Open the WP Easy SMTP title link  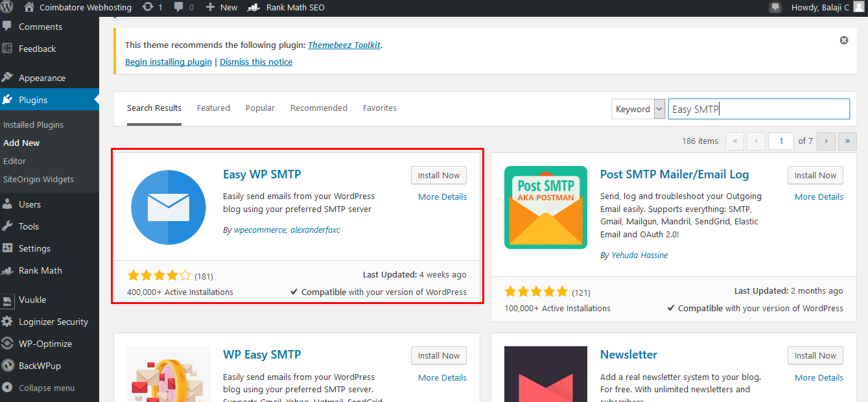click(262, 354)
